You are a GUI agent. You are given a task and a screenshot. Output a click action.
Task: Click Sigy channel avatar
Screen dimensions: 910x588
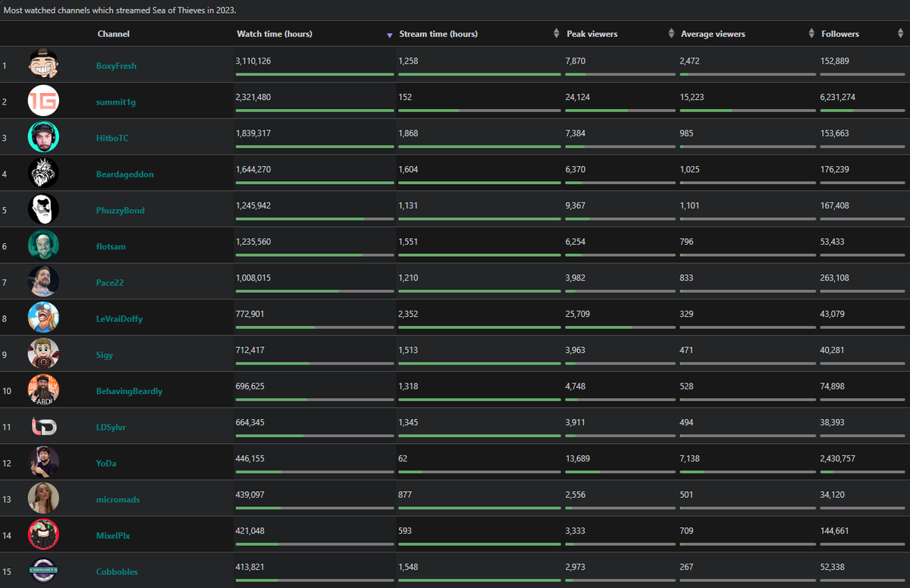click(43, 355)
